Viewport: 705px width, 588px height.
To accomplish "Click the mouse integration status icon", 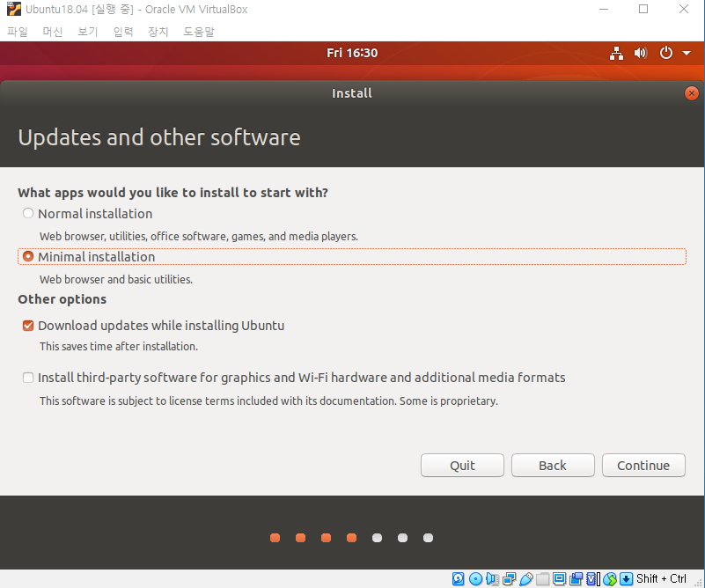I will 610,579.
